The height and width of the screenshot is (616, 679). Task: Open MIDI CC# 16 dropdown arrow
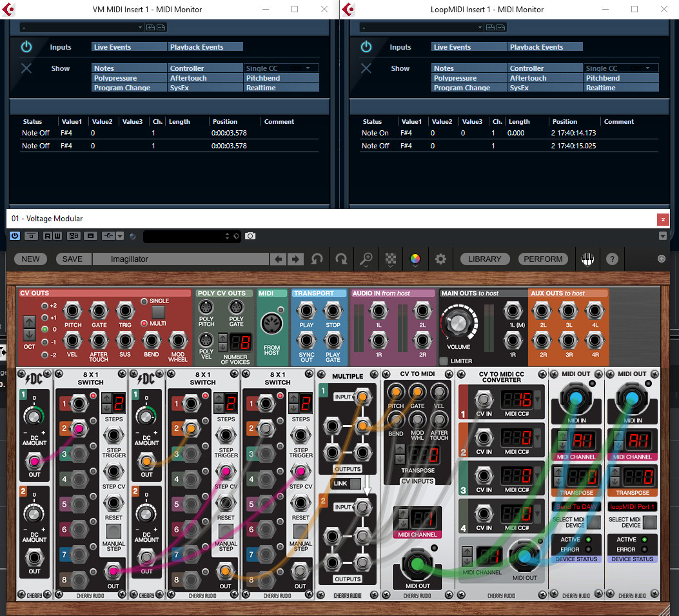coord(537,399)
